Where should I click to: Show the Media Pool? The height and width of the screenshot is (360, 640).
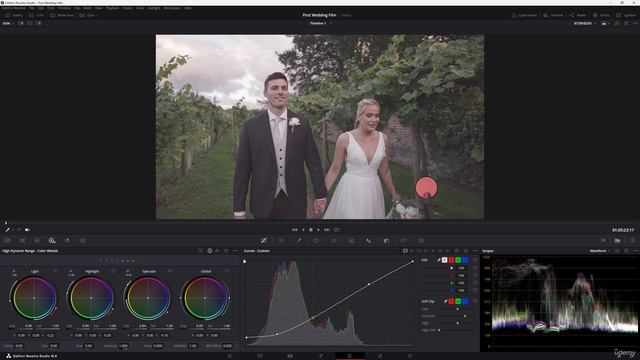(62, 15)
